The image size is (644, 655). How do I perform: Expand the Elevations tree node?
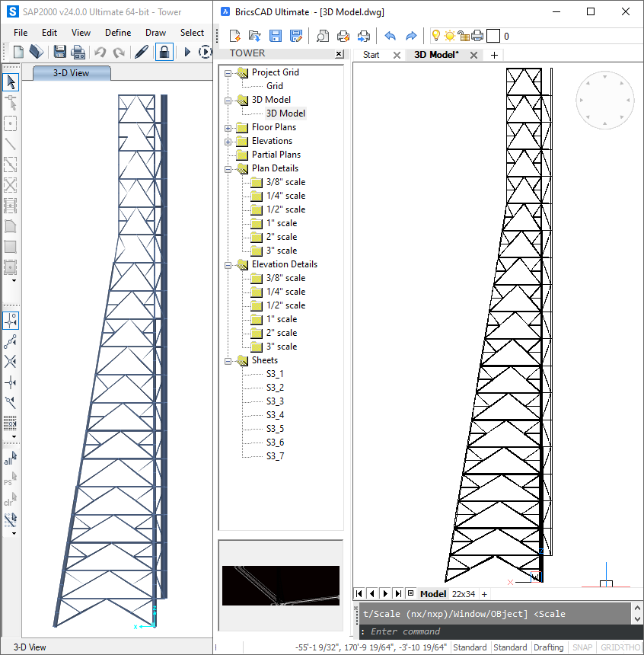(228, 142)
